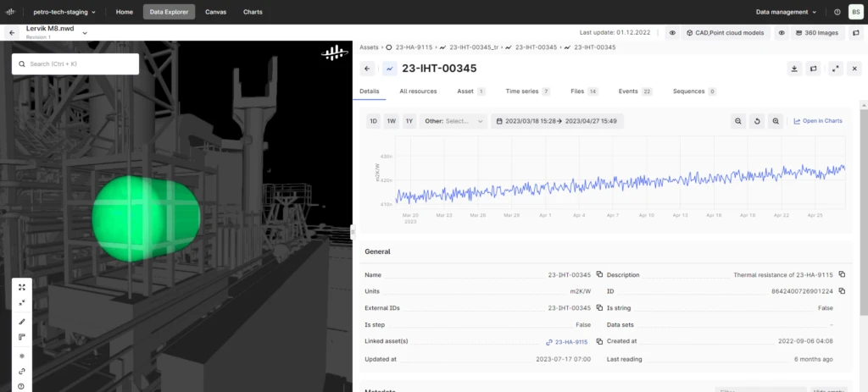Image resolution: width=868 pixels, height=392 pixels.
Task: Expand the details panel to fullscreen
Action: click(835, 69)
